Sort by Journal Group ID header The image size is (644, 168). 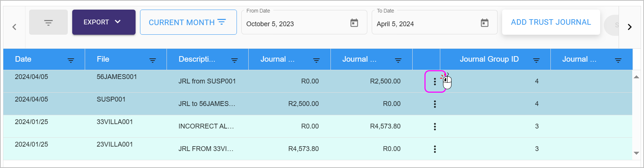(489, 59)
